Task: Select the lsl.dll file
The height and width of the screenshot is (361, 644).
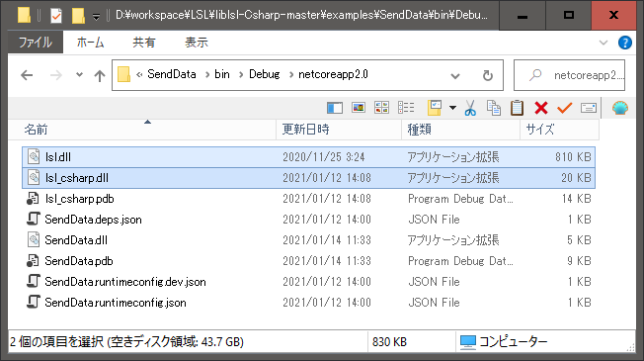Action: pyautogui.click(x=308, y=157)
